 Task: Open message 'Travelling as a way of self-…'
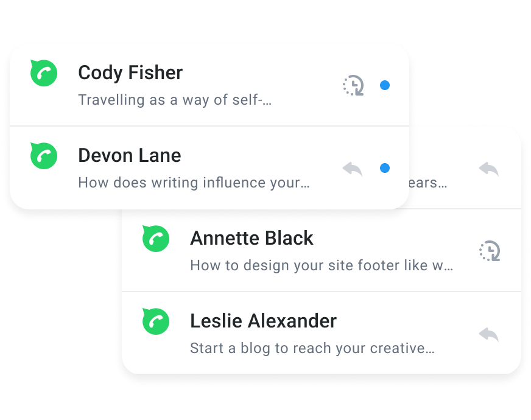point(175,100)
